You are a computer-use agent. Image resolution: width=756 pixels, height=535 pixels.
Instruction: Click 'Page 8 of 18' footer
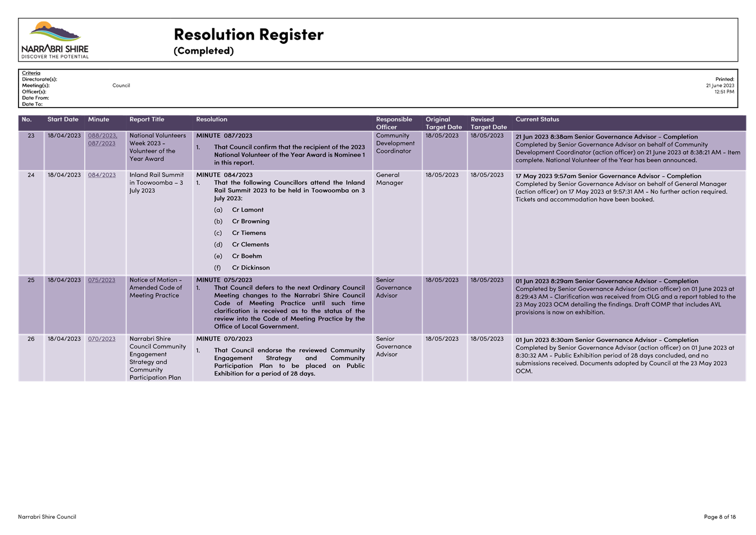tap(720, 517)
